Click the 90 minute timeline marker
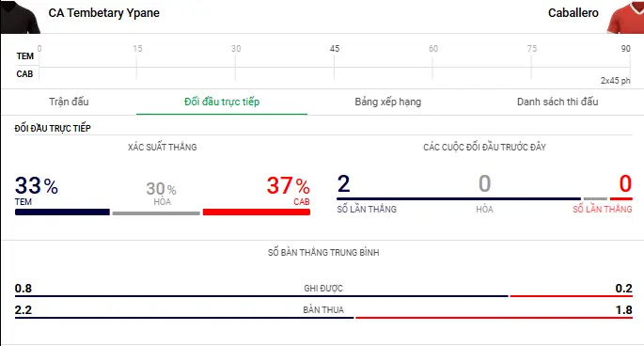This screenshot has width=644, height=346. coord(625,49)
